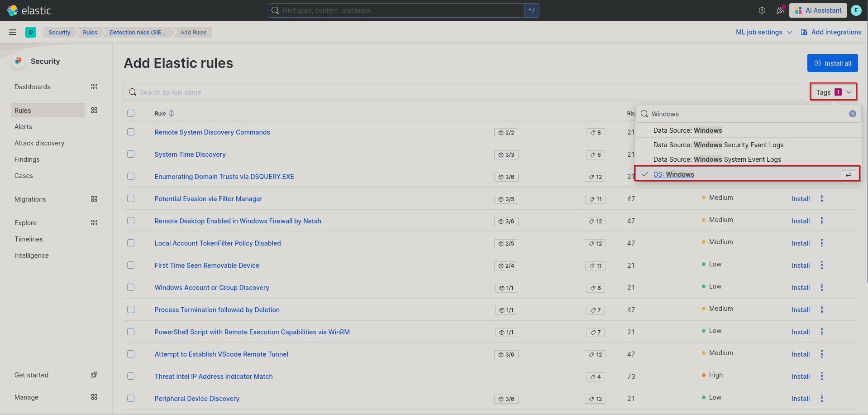The width and height of the screenshot is (868, 415).
Task: Open row actions for Windows Account or Group Discovery
Action: 822,287
